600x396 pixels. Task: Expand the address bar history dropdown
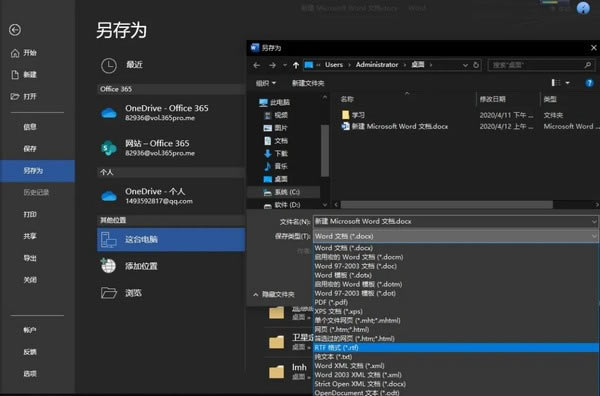click(x=465, y=65)
